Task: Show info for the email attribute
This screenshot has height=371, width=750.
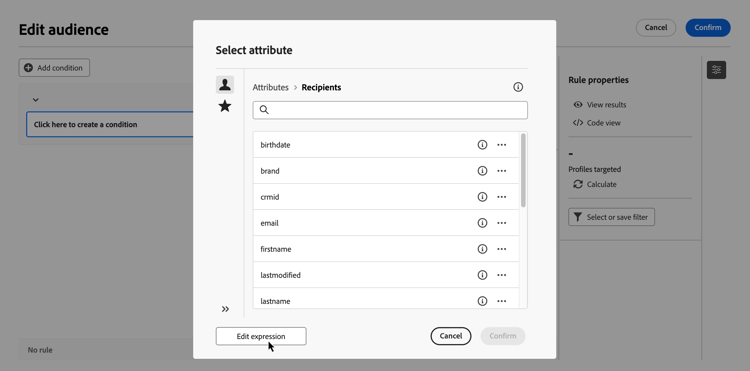Action: pos(482,223)
